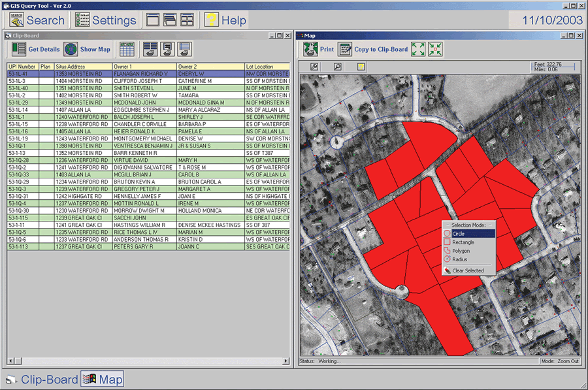Click the Plan column header

point(46,67)
